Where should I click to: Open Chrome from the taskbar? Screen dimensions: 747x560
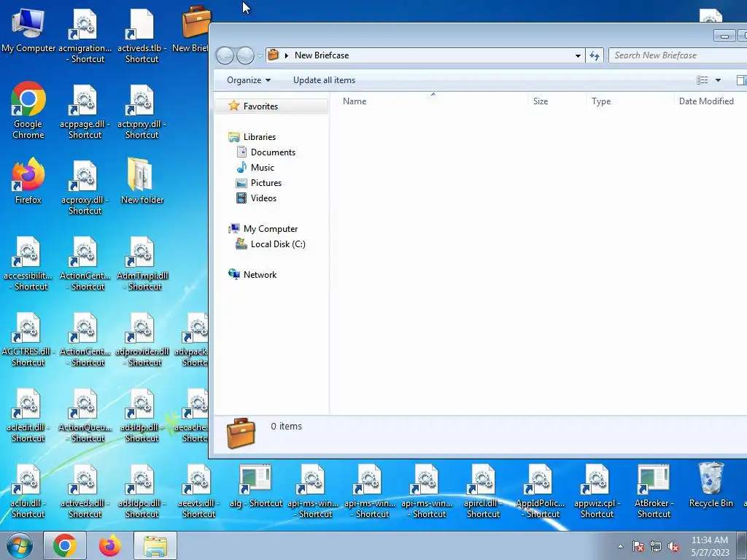point(65,545)
